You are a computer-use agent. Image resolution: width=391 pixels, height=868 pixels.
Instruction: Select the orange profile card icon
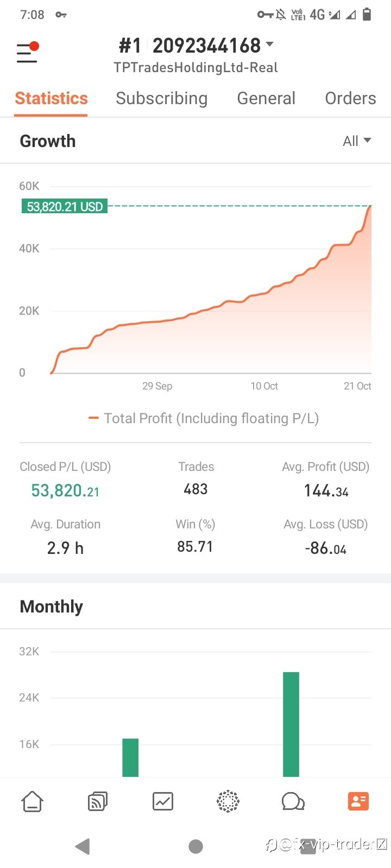pyautogui.click(x=358, y=801)
